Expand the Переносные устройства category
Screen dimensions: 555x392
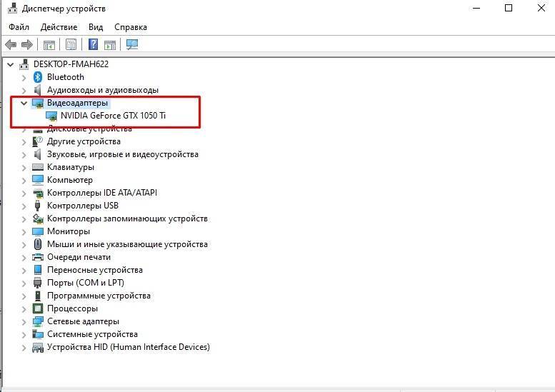point(24,271)
